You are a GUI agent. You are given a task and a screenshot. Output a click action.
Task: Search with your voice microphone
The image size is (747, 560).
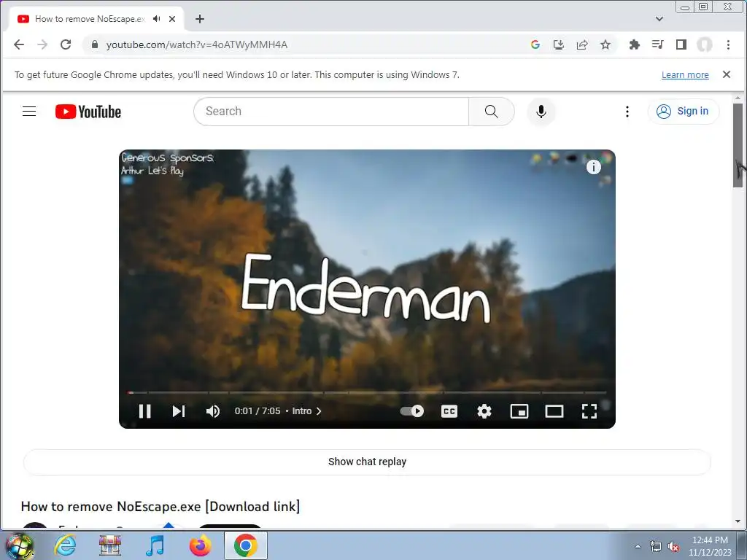pyautogui.click(x=541, y=112)
